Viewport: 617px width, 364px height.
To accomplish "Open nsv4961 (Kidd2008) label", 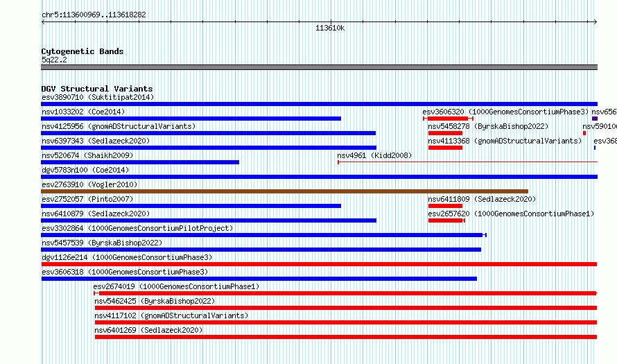I will tap(374, 155).
